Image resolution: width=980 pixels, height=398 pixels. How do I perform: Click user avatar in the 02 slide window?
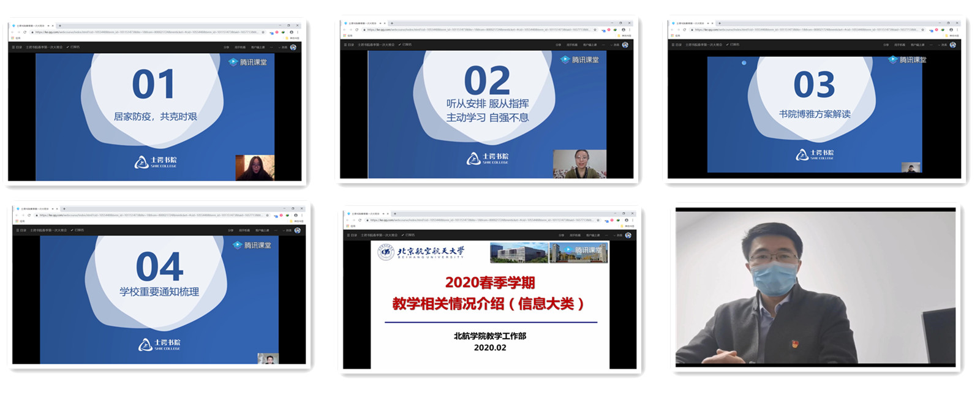click(625, 45)
